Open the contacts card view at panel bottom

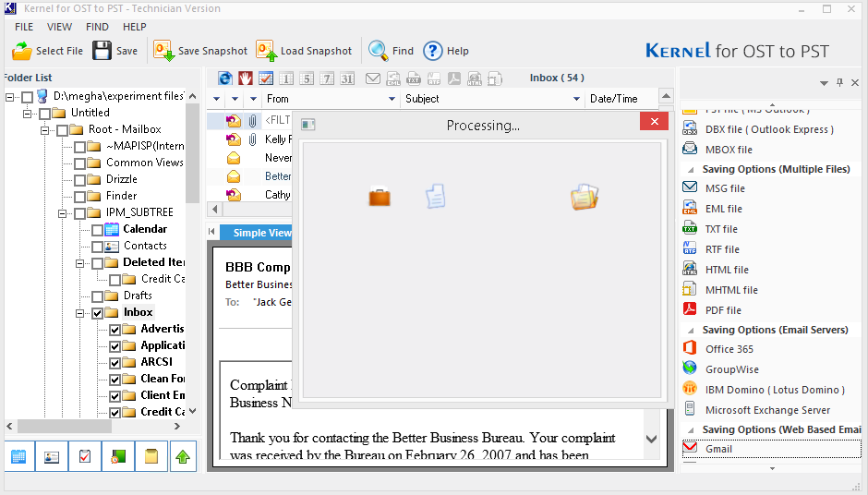52,456
